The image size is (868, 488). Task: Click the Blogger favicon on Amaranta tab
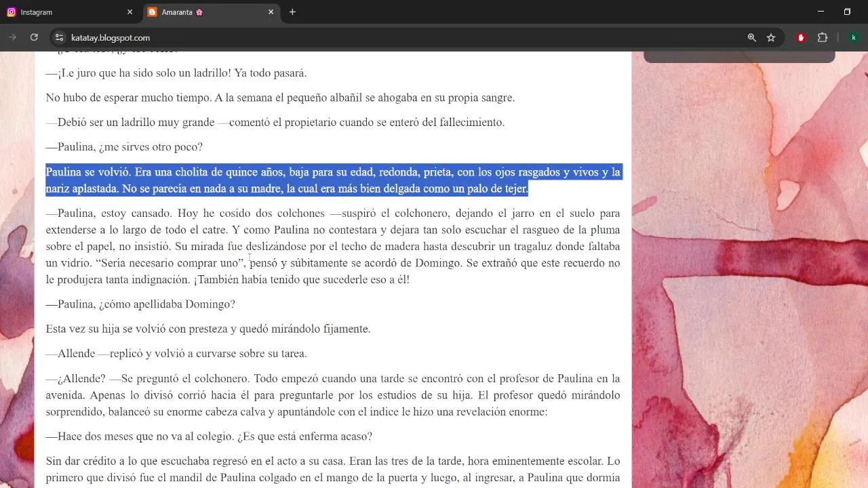click(x=153, y=12)
